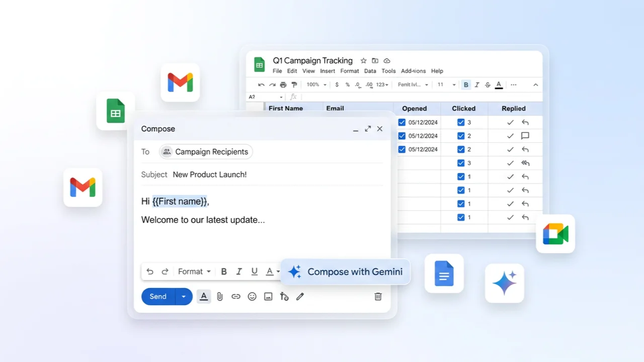Apply currency format with the $ button
This screenshot has width=644, height=362.
[x=337, y=85]
